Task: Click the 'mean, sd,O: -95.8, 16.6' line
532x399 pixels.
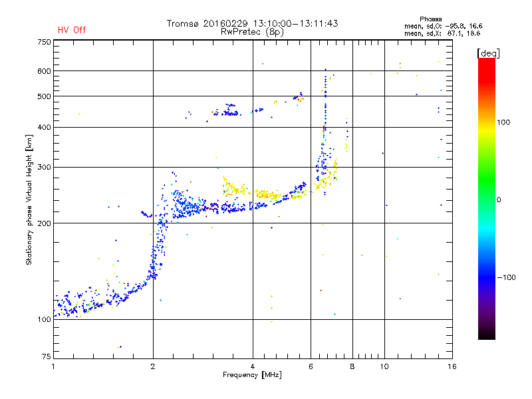Action: click(x=443, y=26)
